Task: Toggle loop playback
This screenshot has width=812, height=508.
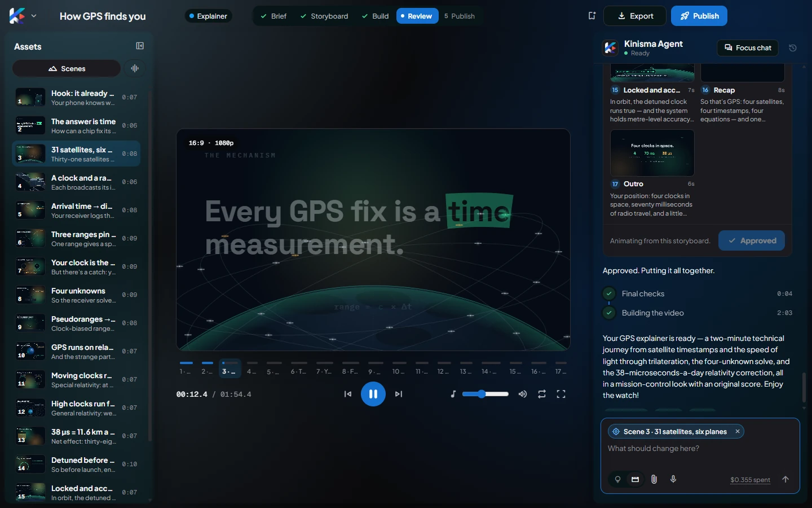Action: click(542, 394)
